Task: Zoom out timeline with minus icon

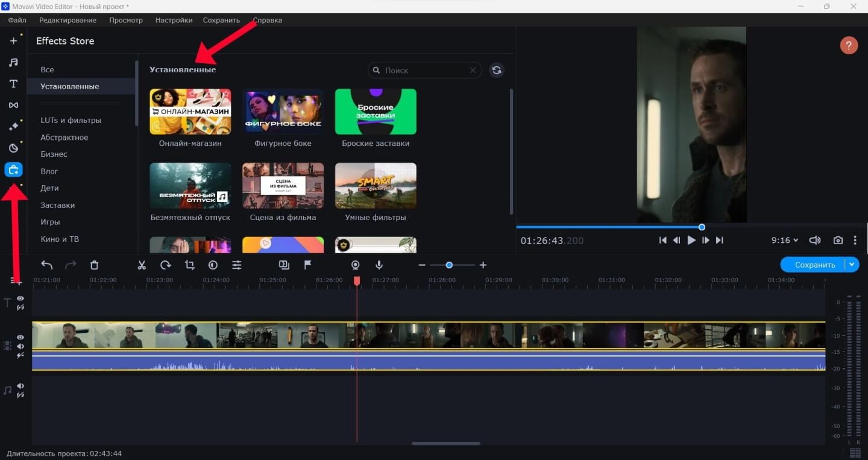Action: 422,265
